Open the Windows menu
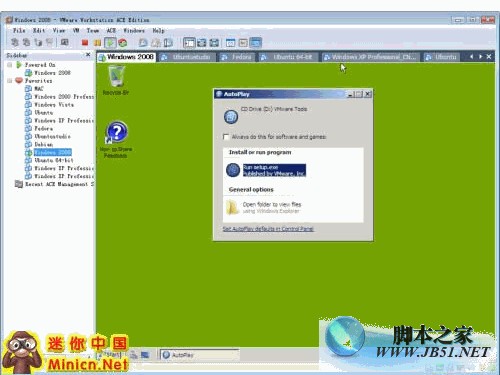Viewport: 500px width, 375px height. click(134, 30)
